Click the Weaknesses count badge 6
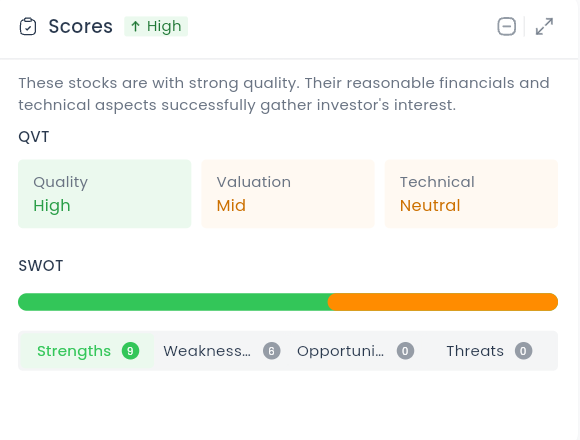 pos(272,351)
